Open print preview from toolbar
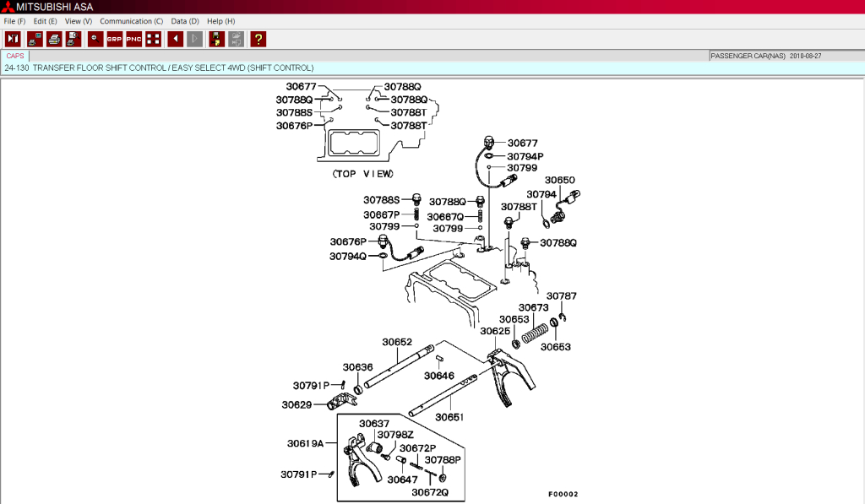The width and height of the screenshot is (865, 504). click(73, 39)
